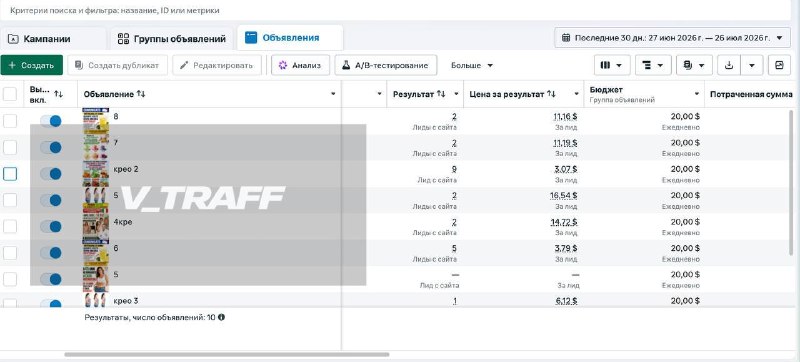Open the Бюджет column dropdown arrow
This screenshot has height=362, width=800.
pyautogui.click(x=697, y=94)
